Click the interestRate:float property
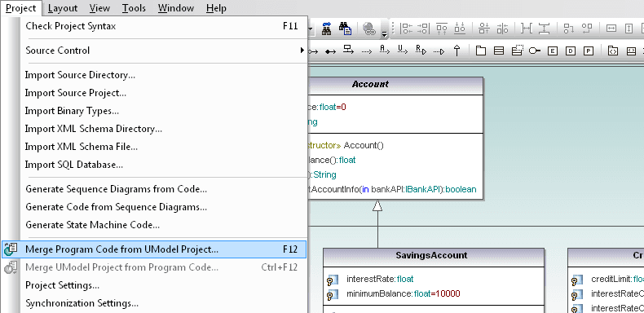 [380, 279]
